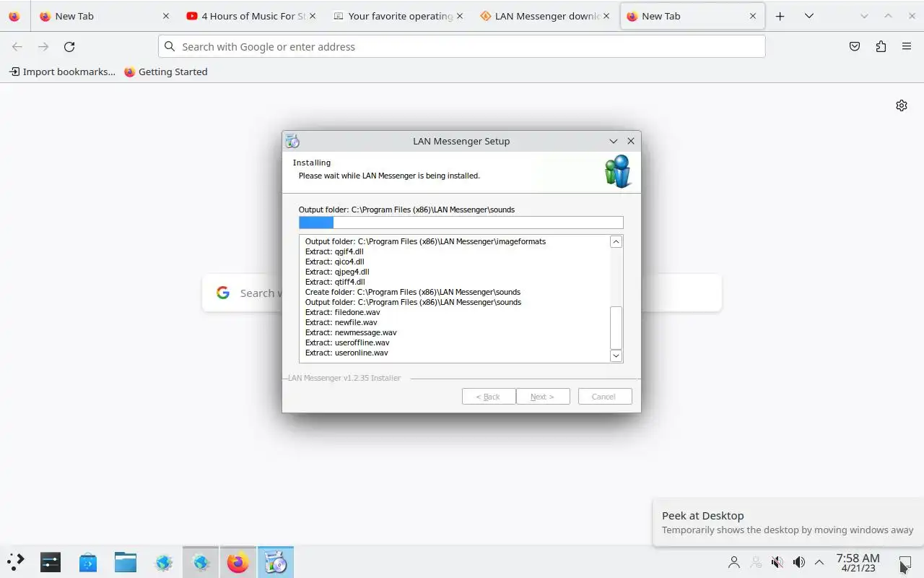The width and height of the screenshot is (924, 578).
Task: Click the muted audio tray icon
Action: 777,562
